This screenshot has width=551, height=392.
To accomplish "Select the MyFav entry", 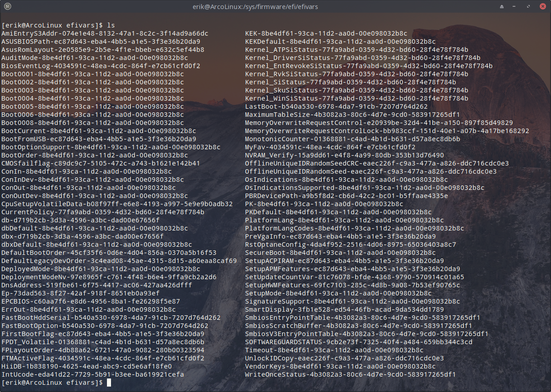I will (x=330, y=147).
